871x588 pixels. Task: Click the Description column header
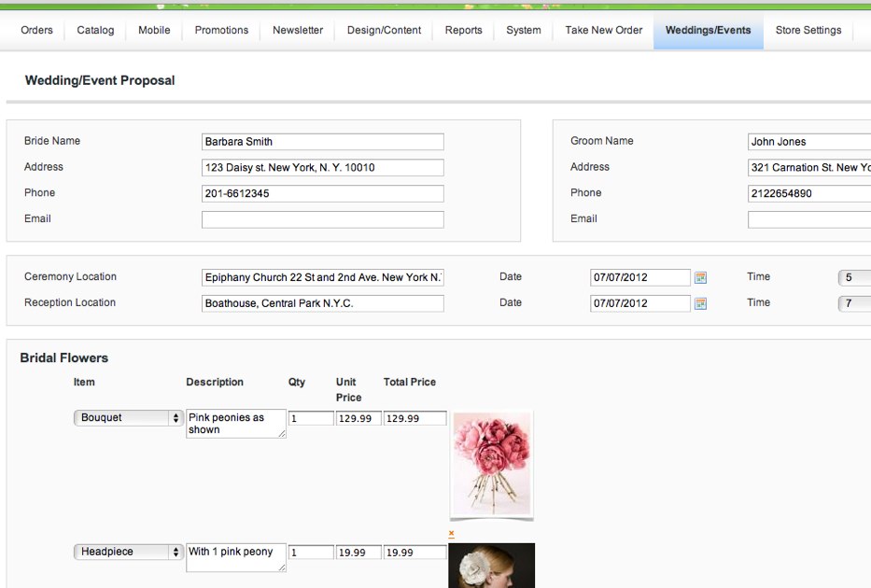215,382
